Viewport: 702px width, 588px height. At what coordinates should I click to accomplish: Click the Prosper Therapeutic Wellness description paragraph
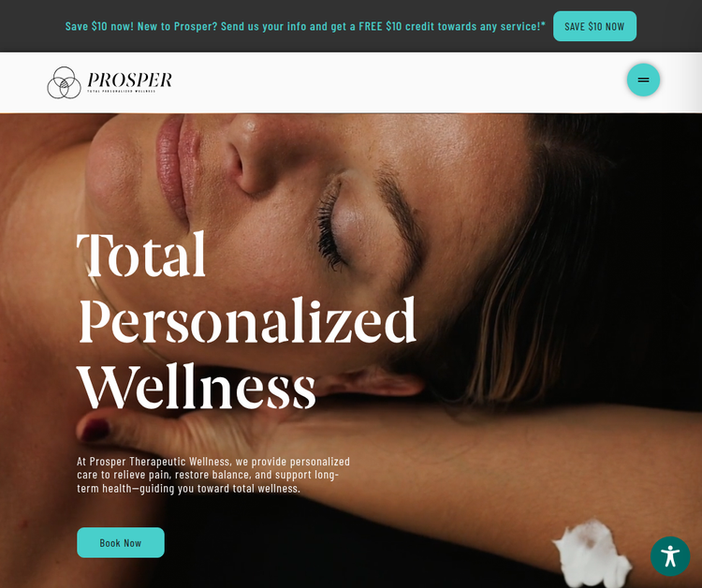pyautogui.click(x=213, y=475)
